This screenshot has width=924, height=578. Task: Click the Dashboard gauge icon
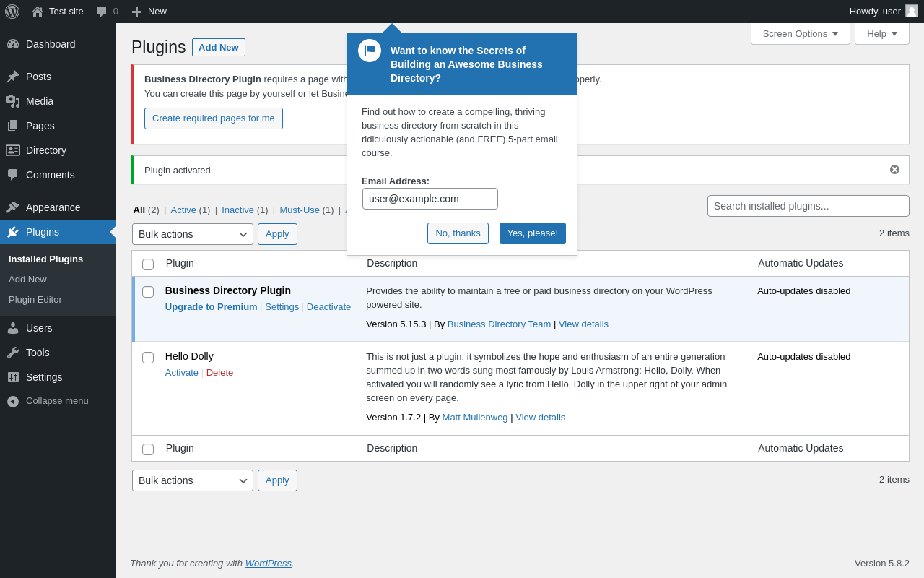[x=13, y=44]
